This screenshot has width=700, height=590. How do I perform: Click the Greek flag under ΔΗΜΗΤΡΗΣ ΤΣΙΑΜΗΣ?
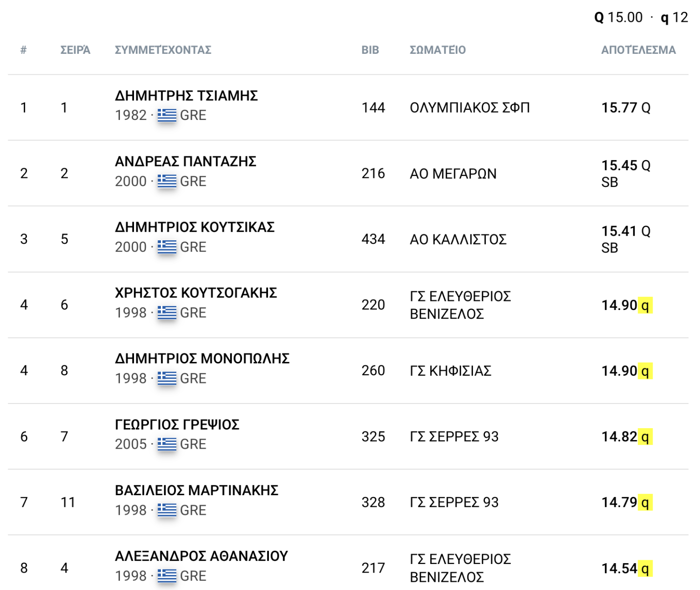pos(167,115)
